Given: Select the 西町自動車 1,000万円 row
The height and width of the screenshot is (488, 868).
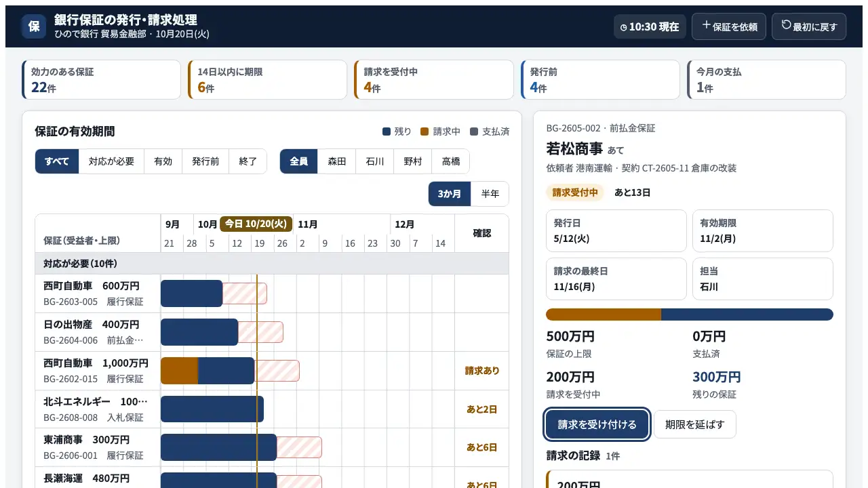Looking at the screenshot, I should [272, 371].
